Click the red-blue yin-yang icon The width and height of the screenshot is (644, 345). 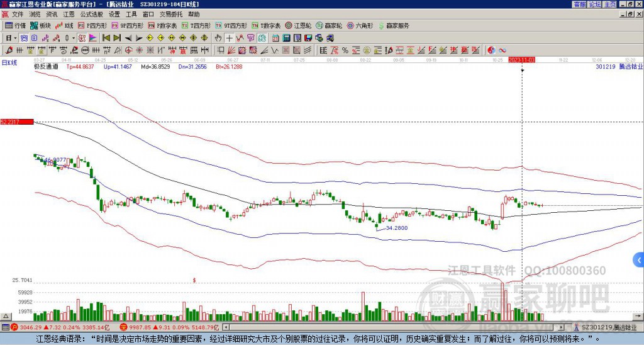pos(491,50)
